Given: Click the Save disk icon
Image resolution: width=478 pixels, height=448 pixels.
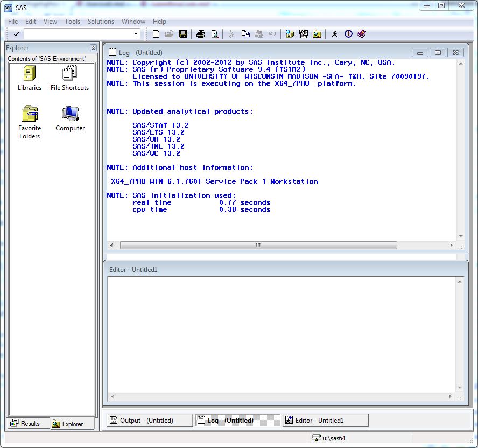Looking at the screenshot, I should pos(183,34).
